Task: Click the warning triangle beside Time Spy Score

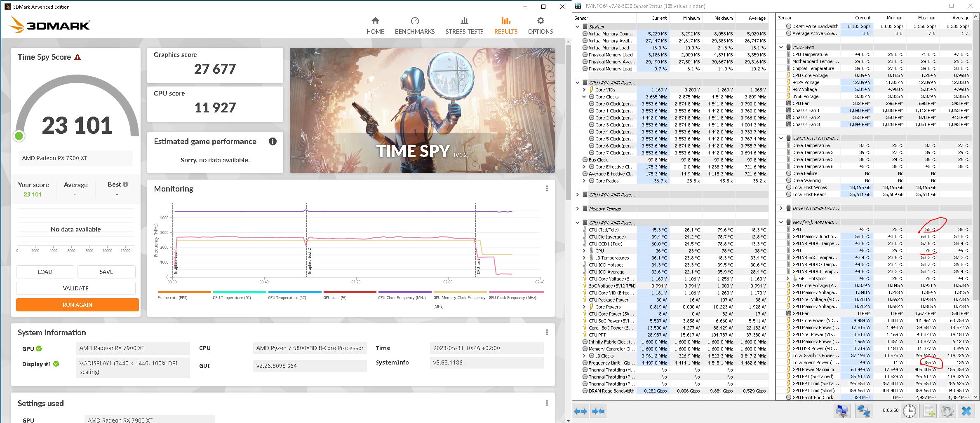Action: tap(78, 57)
